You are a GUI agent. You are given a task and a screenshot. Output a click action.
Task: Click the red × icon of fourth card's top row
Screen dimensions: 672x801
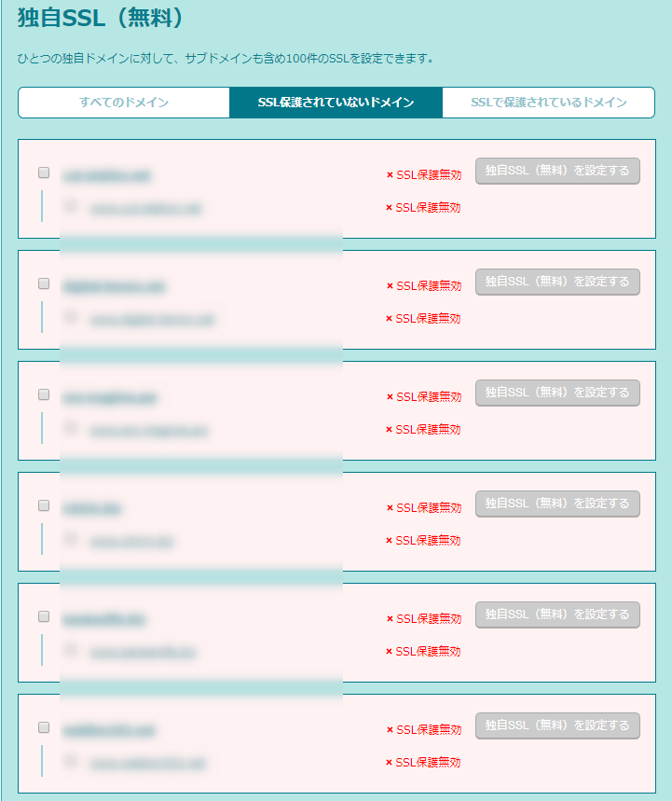coord(390,508)
